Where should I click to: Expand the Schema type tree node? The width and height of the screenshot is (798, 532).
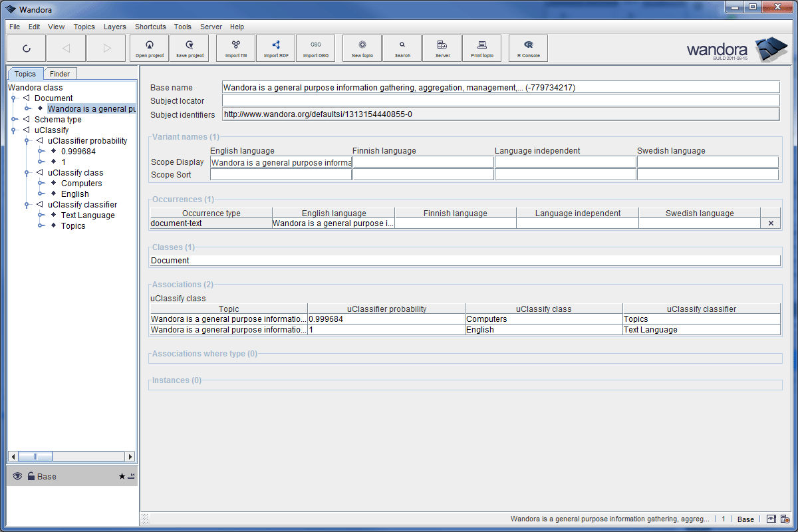click(13, 120)
